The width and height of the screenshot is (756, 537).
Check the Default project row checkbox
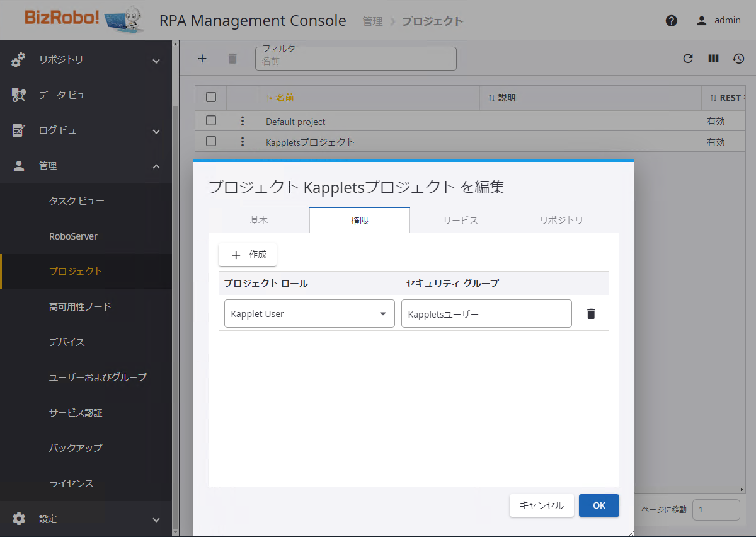[211, 120]
